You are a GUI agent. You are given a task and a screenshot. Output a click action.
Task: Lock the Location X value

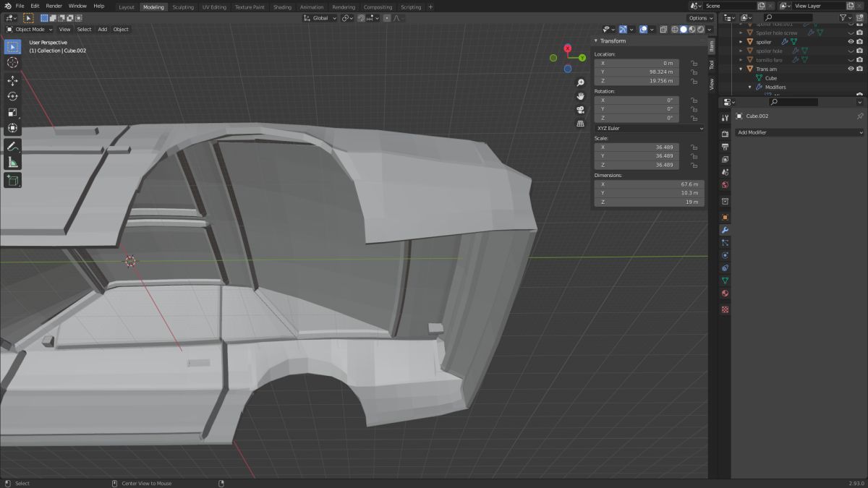[x=694, y=63]
